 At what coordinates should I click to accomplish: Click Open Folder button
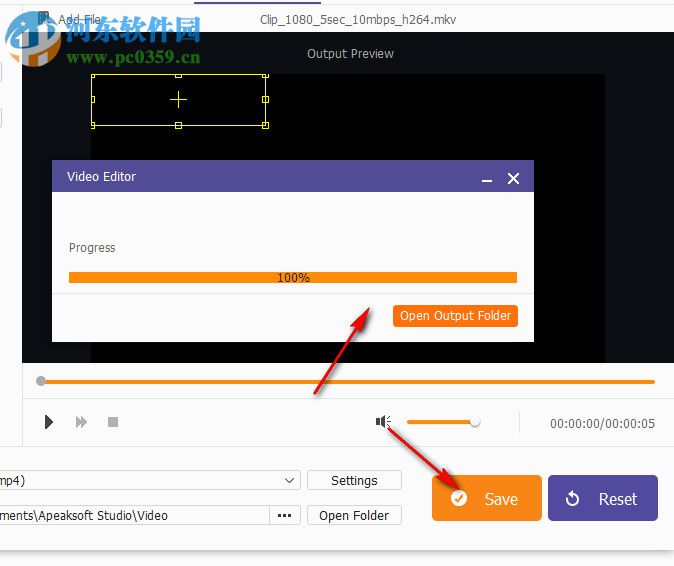354,515
